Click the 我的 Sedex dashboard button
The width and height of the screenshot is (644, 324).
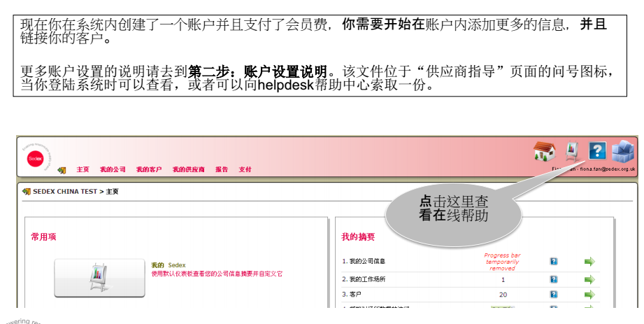99,278
